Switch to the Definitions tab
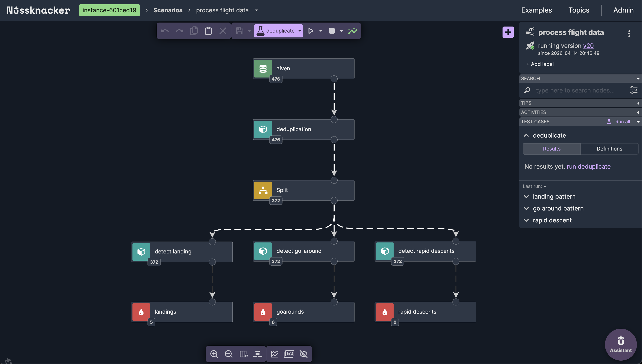 coord(609,148)
